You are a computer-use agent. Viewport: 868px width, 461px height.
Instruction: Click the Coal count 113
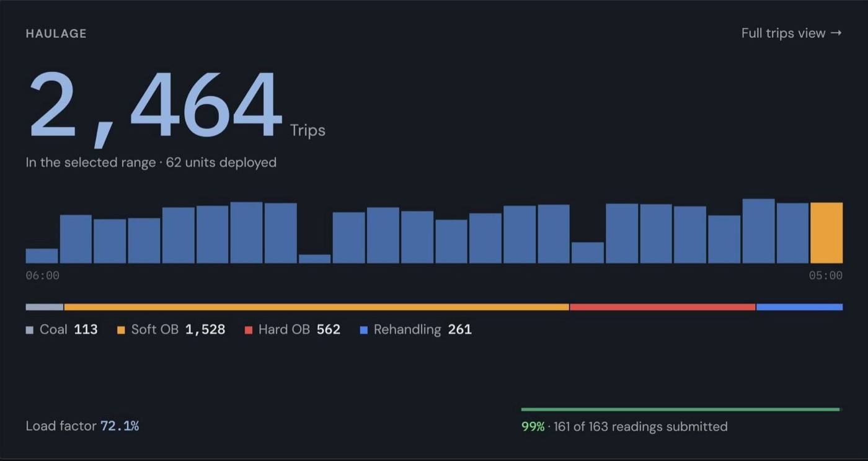86,329
